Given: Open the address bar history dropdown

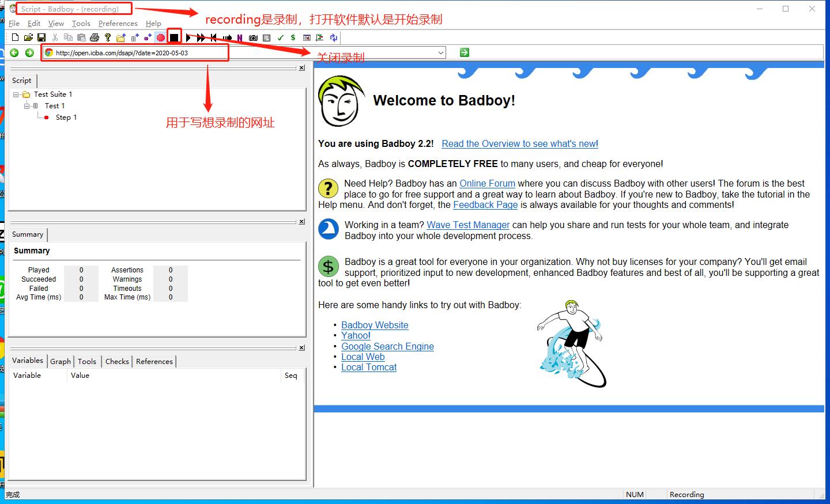Looking at the screenshot, I should (441, 52).
